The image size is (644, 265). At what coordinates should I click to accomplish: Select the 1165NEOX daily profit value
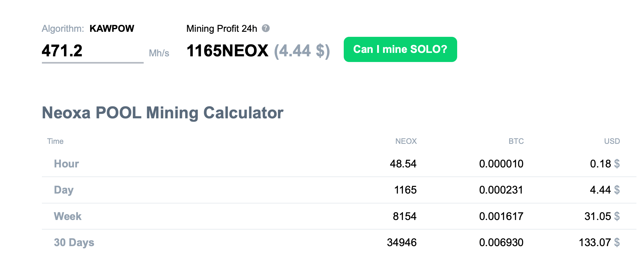coord(227,51)
